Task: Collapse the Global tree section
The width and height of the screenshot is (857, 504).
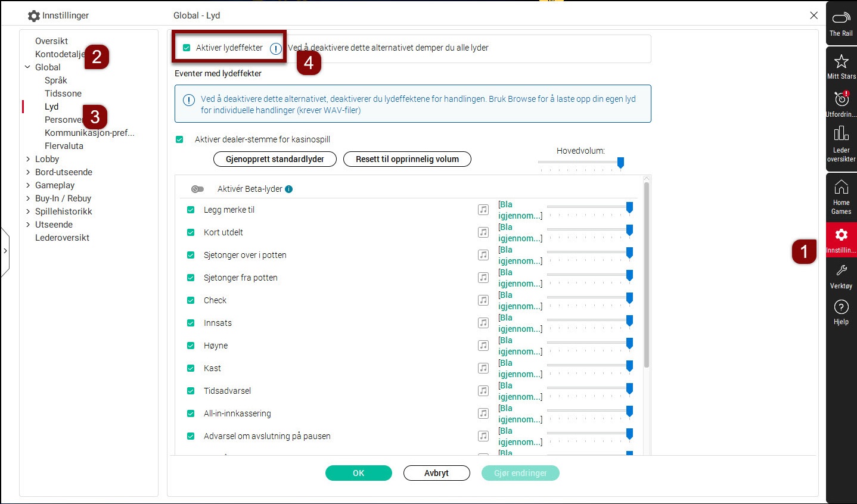Action: coord(28,67)
